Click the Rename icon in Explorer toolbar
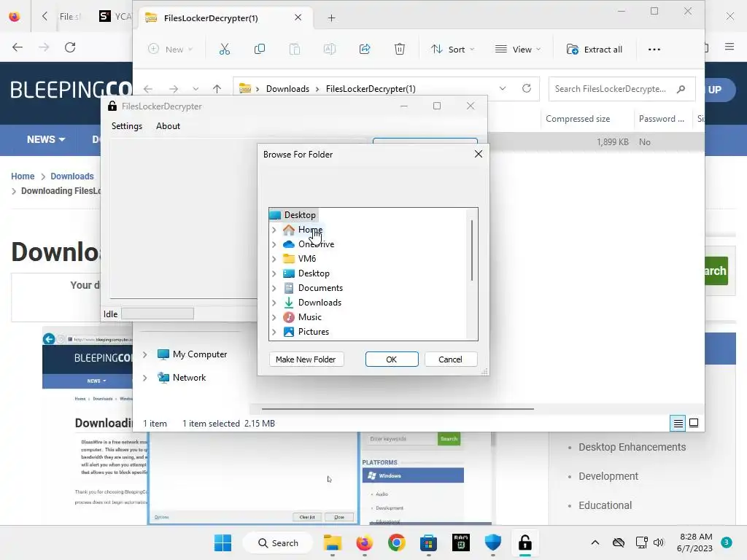Screen dimensions: 747x560 click(x=330, y=49)
